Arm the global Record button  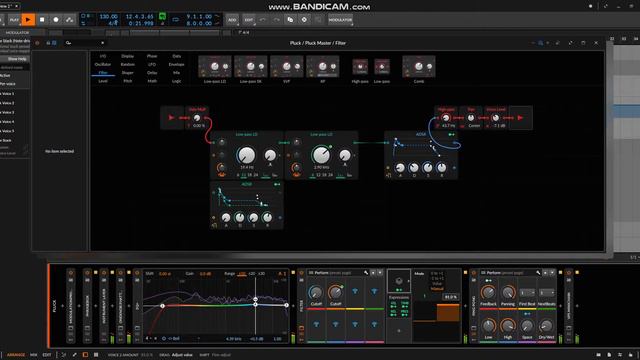coord(56,20)
